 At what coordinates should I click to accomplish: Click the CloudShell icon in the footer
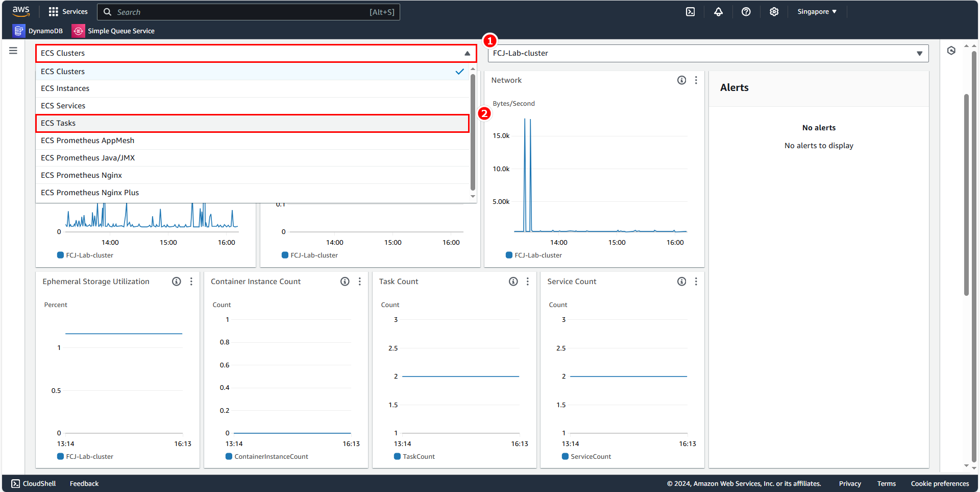coord(16,483)
